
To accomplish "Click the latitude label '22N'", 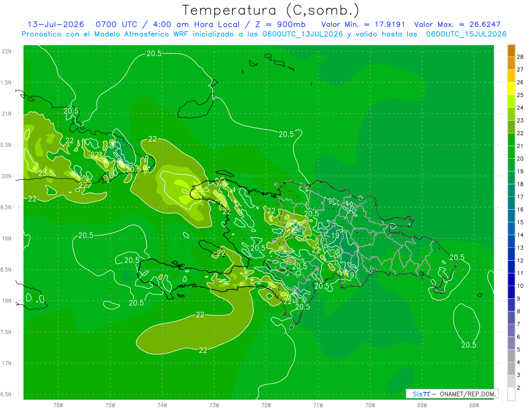I will [x=7, y=51].
